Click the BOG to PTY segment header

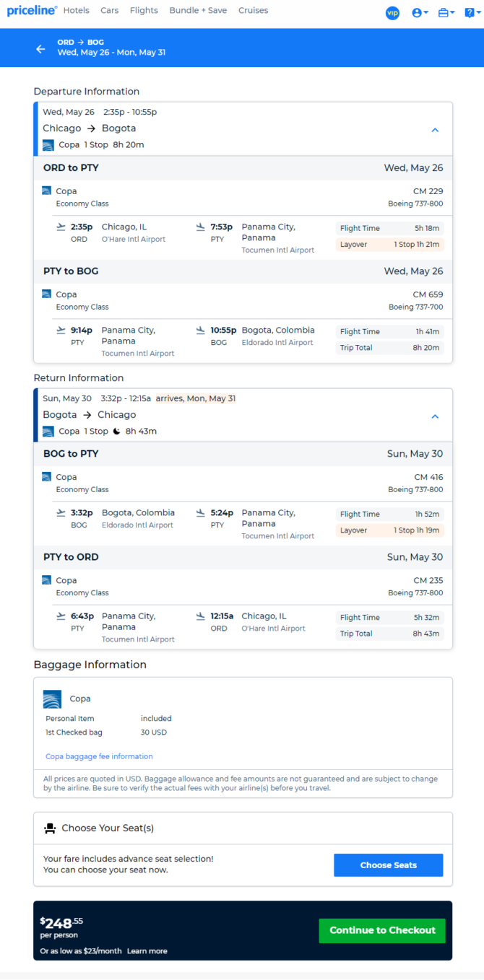coord(243,454)
